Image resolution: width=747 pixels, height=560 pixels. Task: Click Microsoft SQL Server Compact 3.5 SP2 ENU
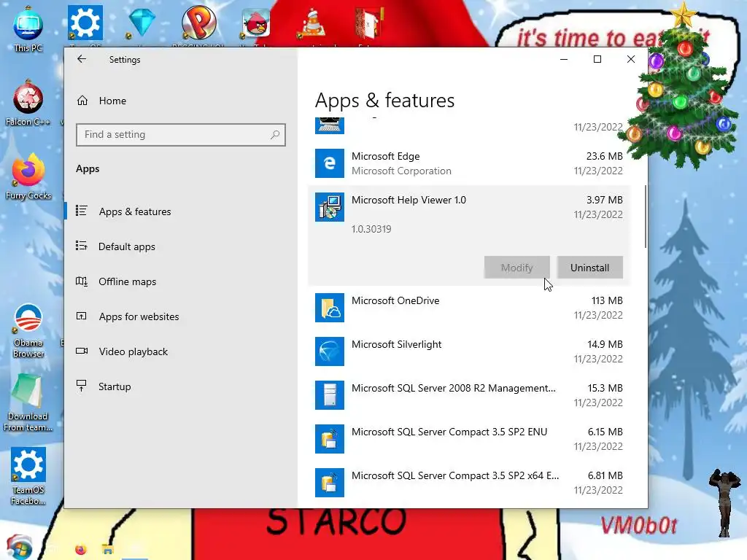pyautogui.click(x=449, y=432)
